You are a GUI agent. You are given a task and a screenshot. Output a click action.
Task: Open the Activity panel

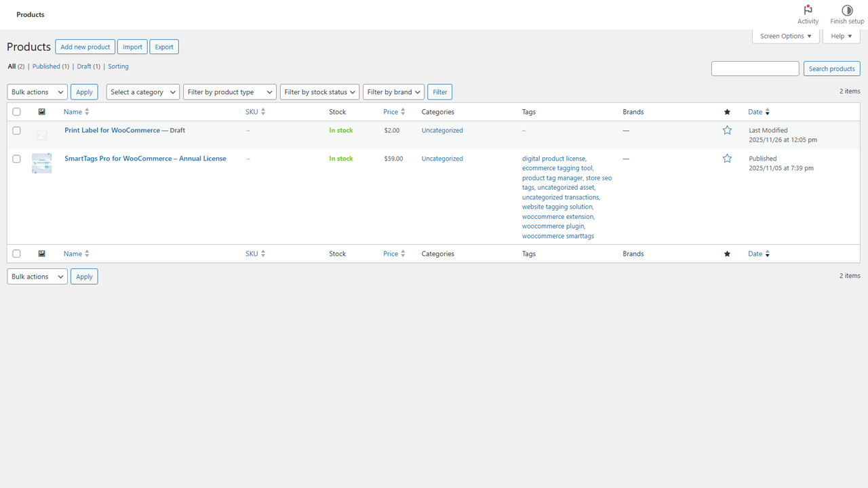click(x=808, y=14)
